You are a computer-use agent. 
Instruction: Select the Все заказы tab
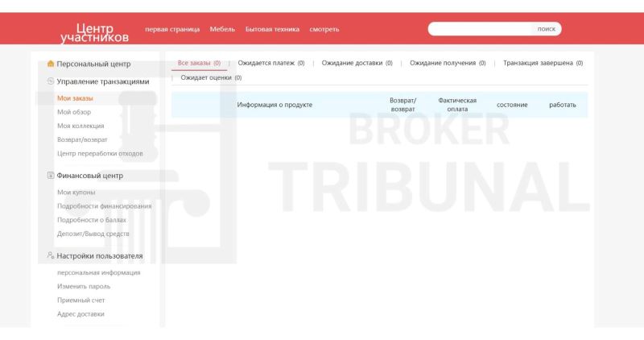point(199,63)
